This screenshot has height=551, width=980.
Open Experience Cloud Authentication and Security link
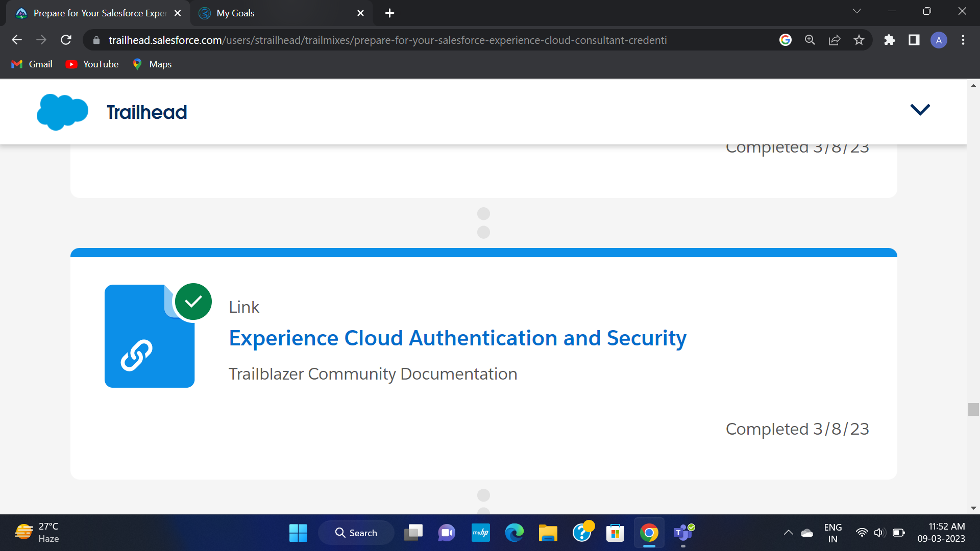coord(457,338)
